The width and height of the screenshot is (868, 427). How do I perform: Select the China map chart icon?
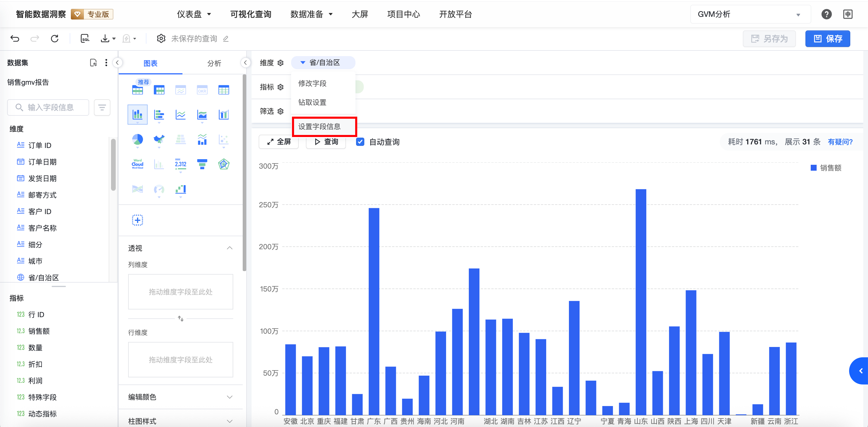(x=159, y=139)
